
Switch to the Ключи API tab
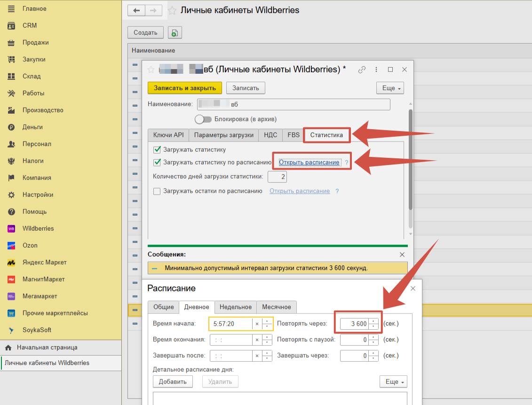[168, 135]
